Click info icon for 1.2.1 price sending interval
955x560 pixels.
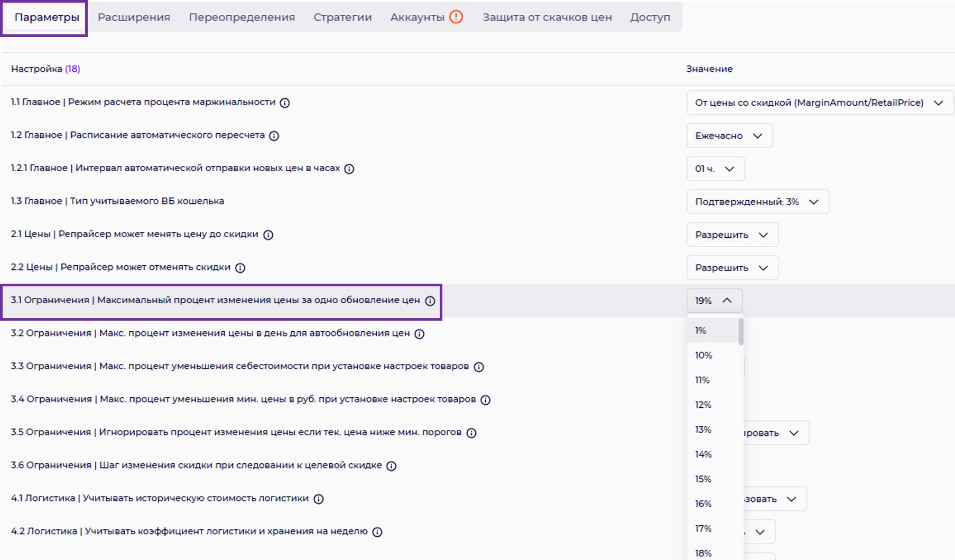pos(349,169)
